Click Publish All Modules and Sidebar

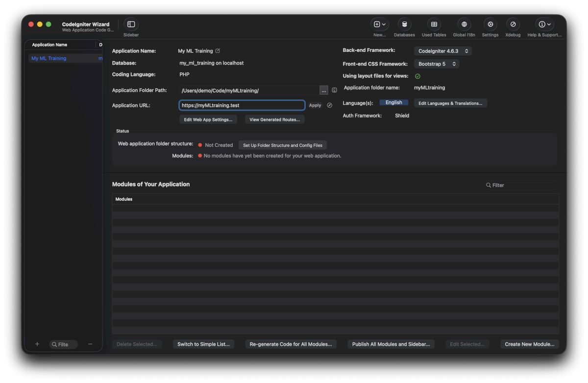[x=391, y=344]
